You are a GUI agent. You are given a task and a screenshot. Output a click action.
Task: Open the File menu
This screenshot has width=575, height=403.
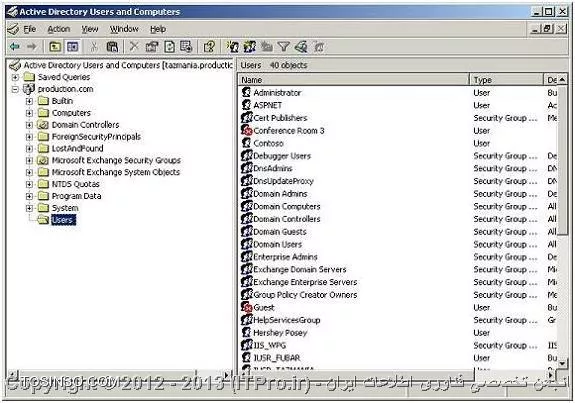click(x=29, y=29)
